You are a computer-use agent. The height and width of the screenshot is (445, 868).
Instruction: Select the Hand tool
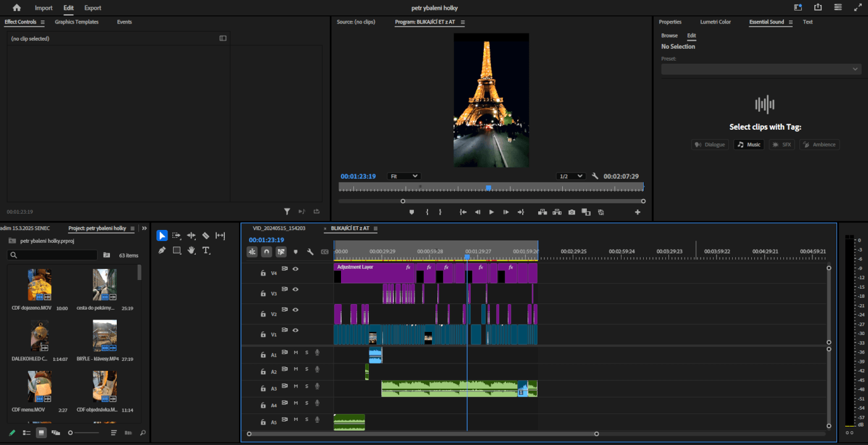(x=192, y=250)
